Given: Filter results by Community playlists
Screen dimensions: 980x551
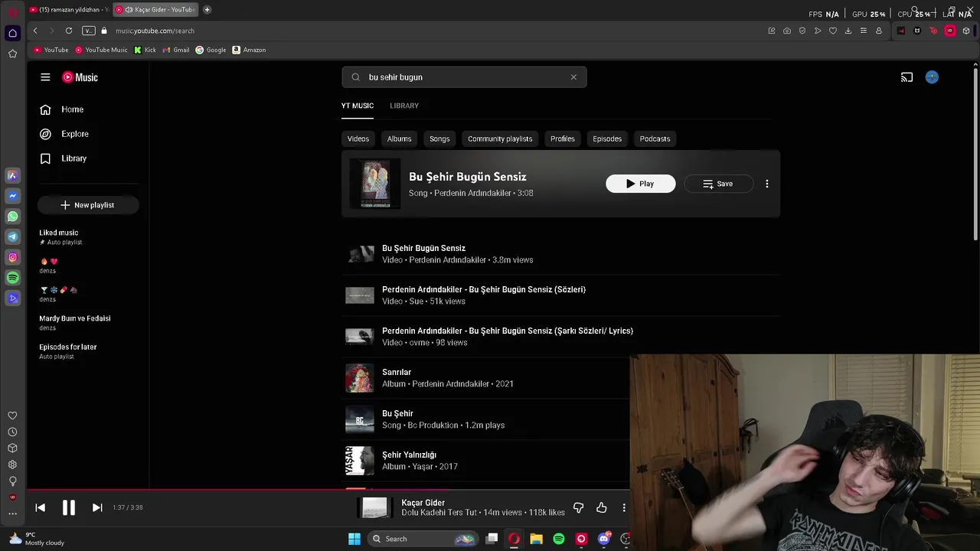Looking at the screenshot, I should [x=500, y=139].
